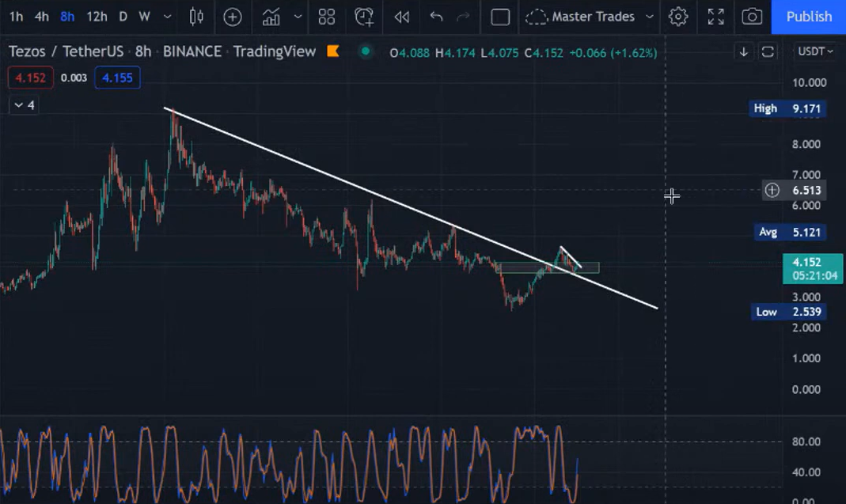Click the Compare or add symbol icon
The height and width of the screenshot is (504, 846).
[x=232, y=17]
